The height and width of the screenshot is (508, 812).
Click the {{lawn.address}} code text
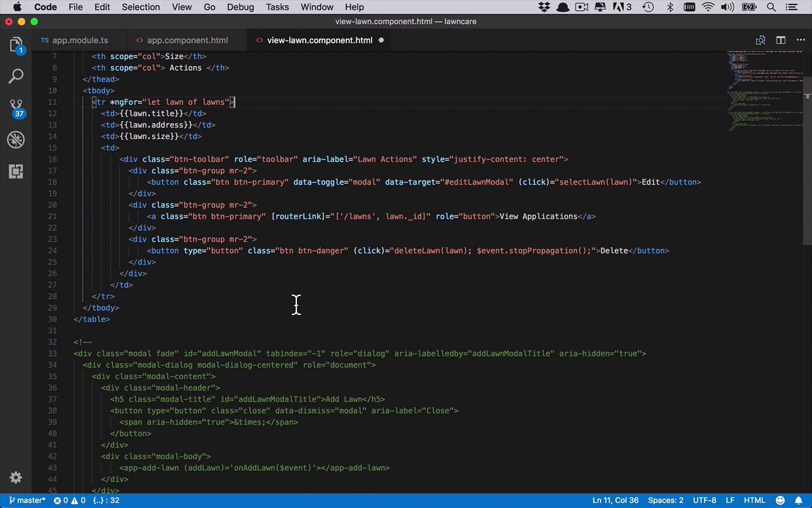[156, 124]
